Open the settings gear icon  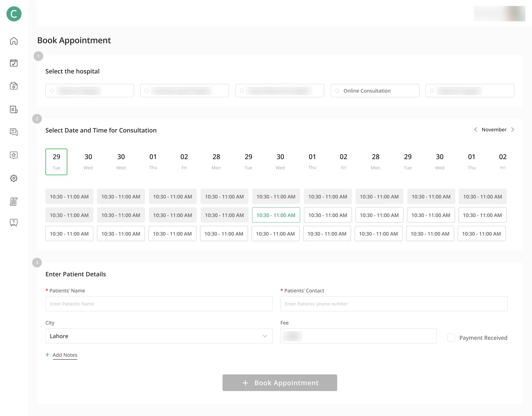click(x=14, y=178)
